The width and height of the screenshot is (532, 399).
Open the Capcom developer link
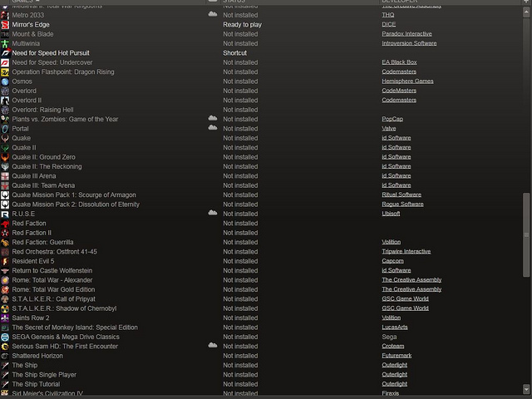[x=392, y=261]
